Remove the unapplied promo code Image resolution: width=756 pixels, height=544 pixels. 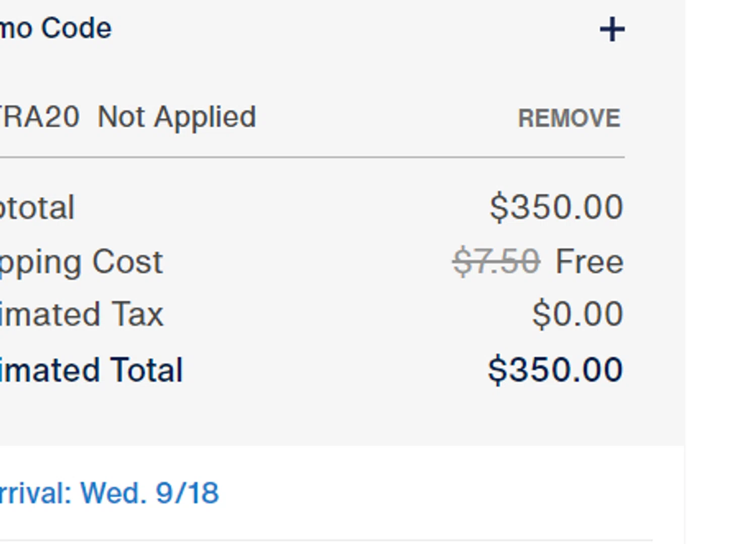point(569,118)
